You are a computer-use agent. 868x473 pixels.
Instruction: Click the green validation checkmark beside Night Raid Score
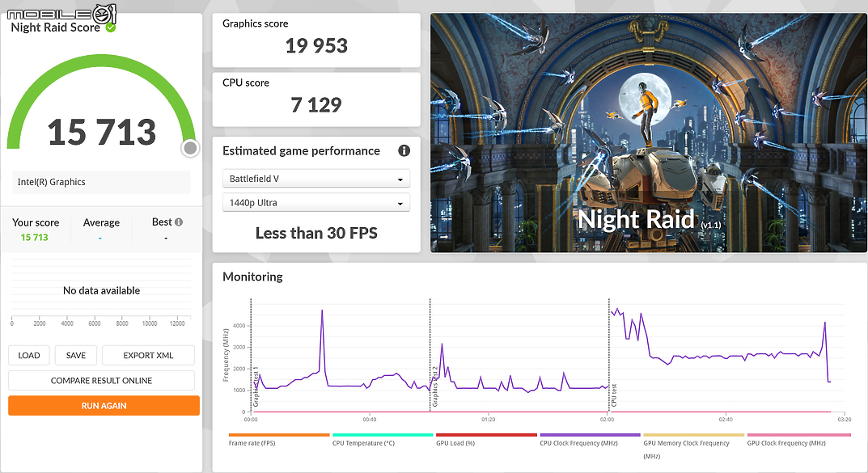click(x=111, y=27)
